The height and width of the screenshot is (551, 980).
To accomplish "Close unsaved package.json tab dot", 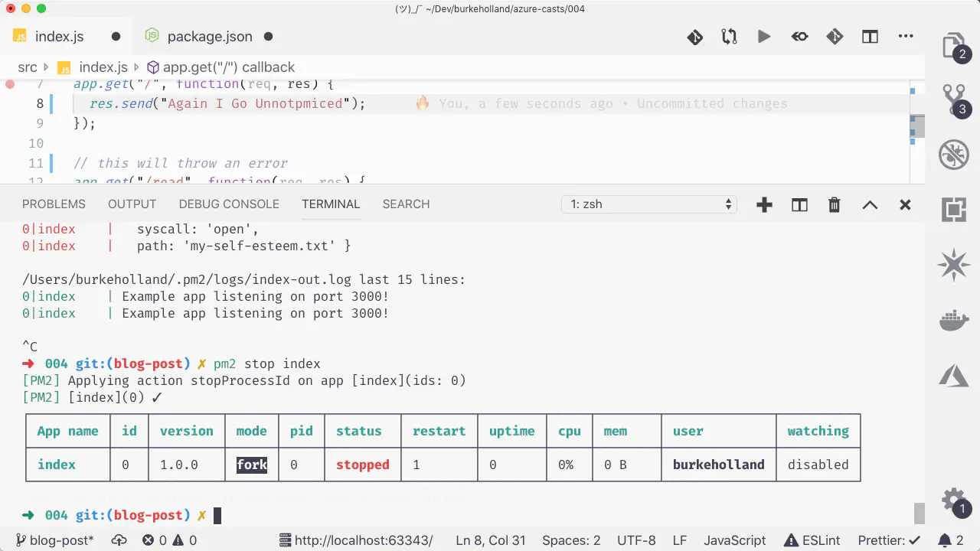I will tap(269, 36).
